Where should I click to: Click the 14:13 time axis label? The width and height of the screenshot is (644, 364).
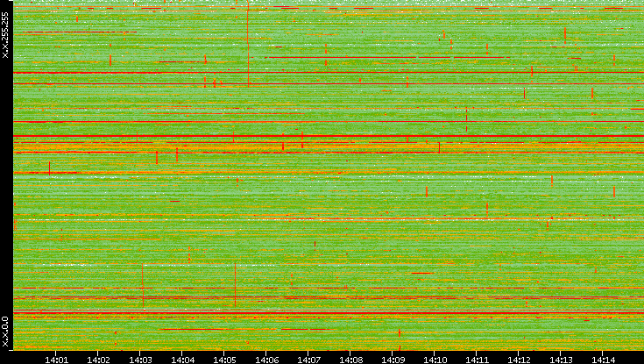pos(561,360)
